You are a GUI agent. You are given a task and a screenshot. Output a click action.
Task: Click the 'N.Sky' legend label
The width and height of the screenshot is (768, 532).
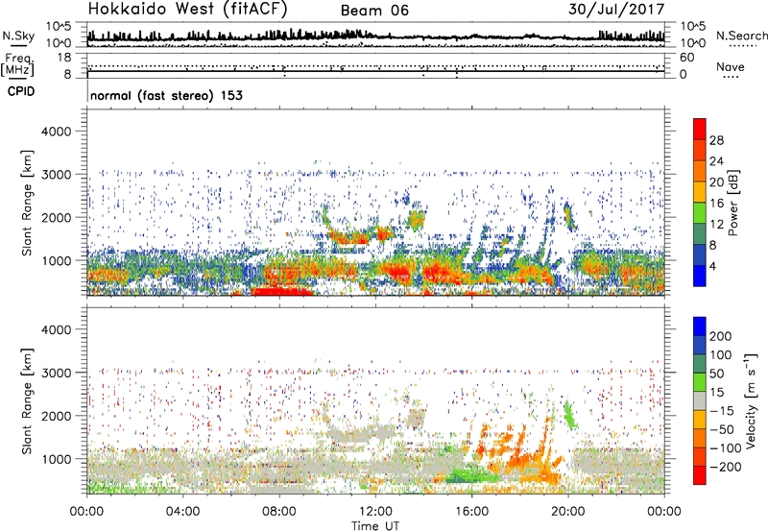pyautogui.click(x=18, y=36)
